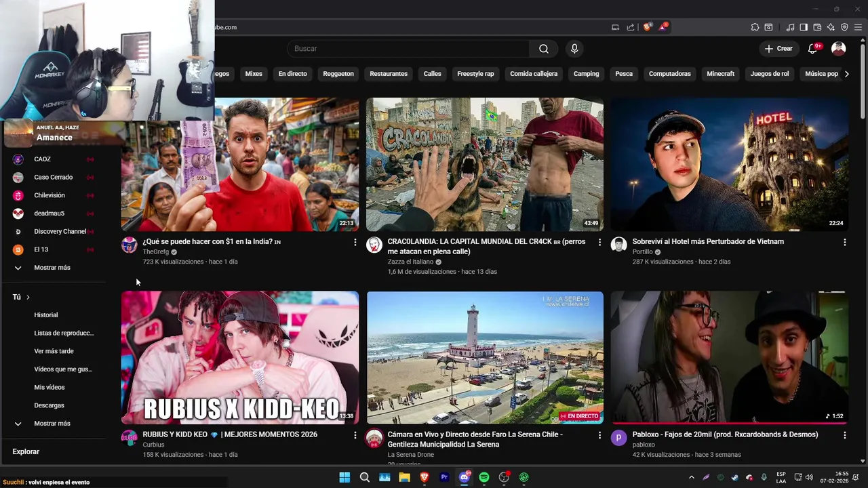Click the Crear button

click(x=778, y=49)
